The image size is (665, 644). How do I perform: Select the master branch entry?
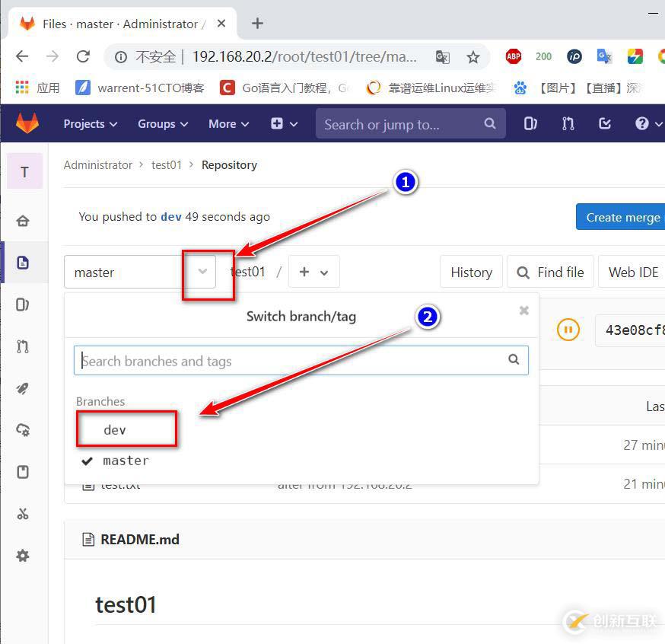(126, 461)
